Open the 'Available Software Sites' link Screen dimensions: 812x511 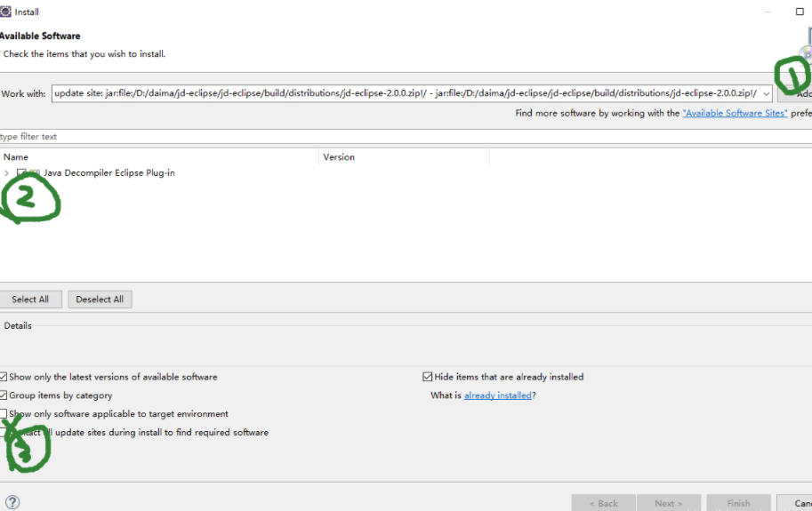735,114
